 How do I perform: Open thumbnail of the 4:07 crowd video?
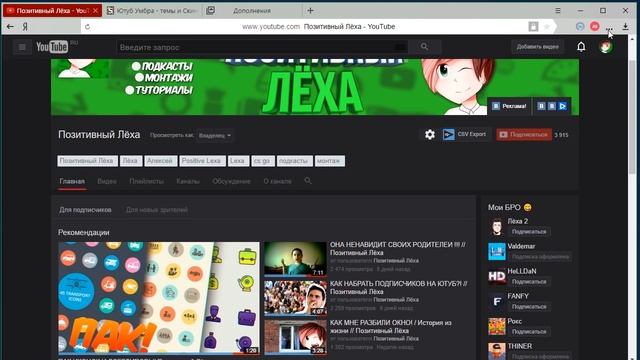295,298
